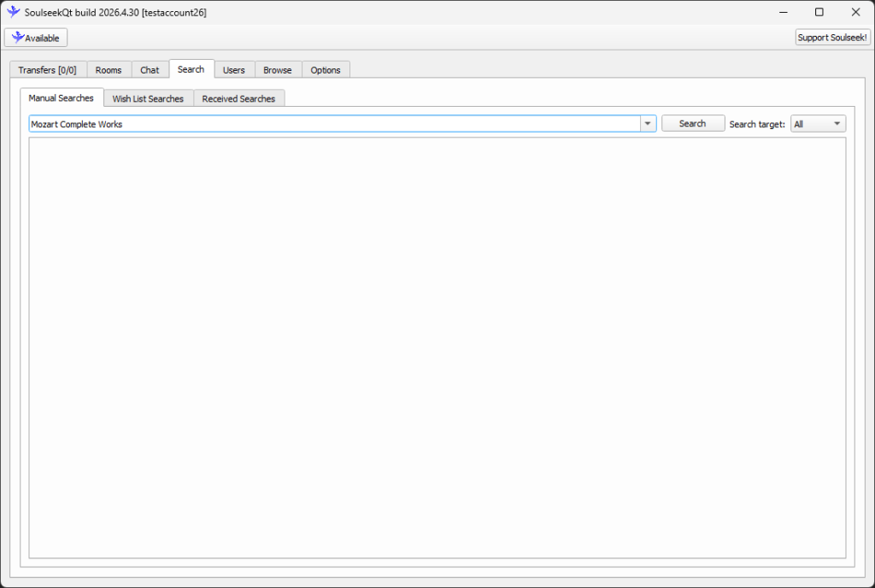
Task: Show the Received Searches sub-tab
Action: (x=238, y=98)
